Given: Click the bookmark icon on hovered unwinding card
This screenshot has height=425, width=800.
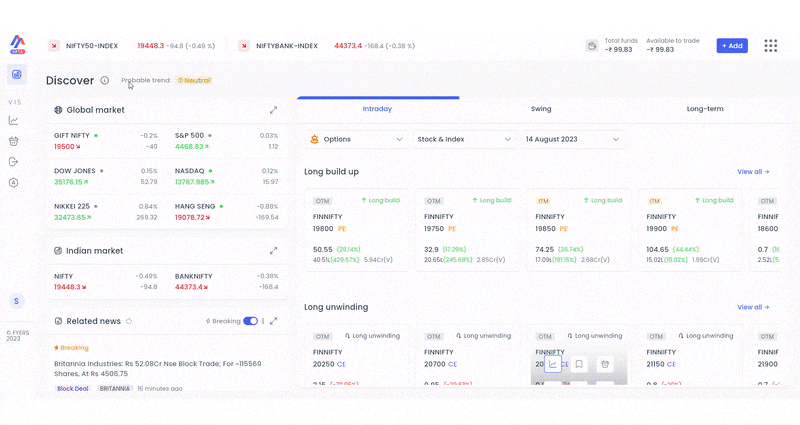Looking at the screenshot, I should click(x=579, y=364).
